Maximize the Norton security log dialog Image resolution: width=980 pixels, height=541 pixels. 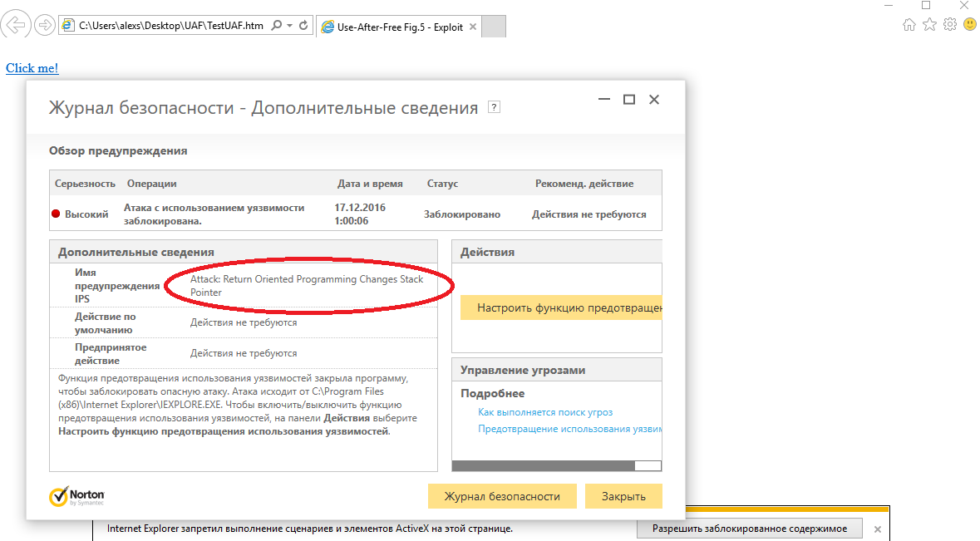tap(628, 100)
